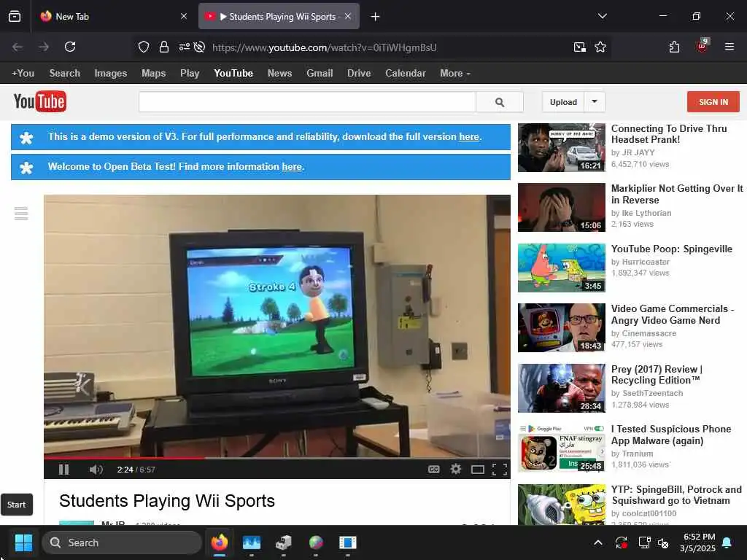Open +You in the Google bar
This screenshot has height=560, width=747.
[23, 74]
